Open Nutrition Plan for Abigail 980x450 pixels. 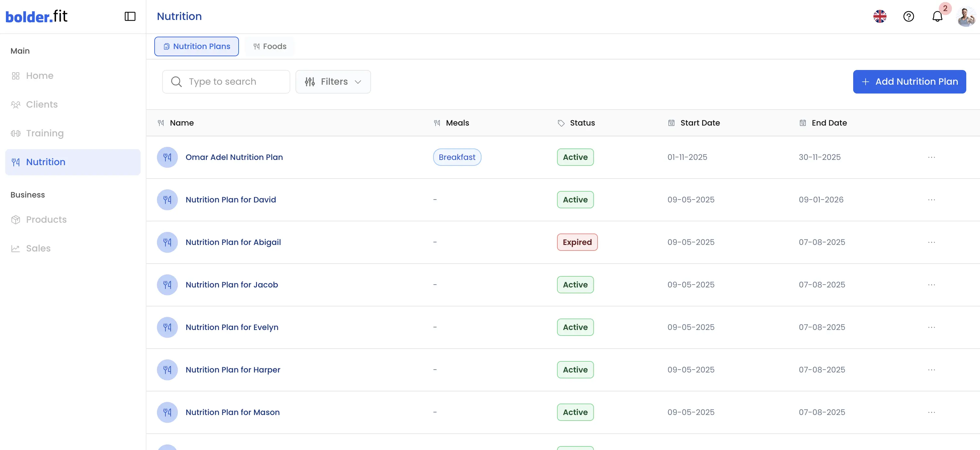(x=233, y=242)
